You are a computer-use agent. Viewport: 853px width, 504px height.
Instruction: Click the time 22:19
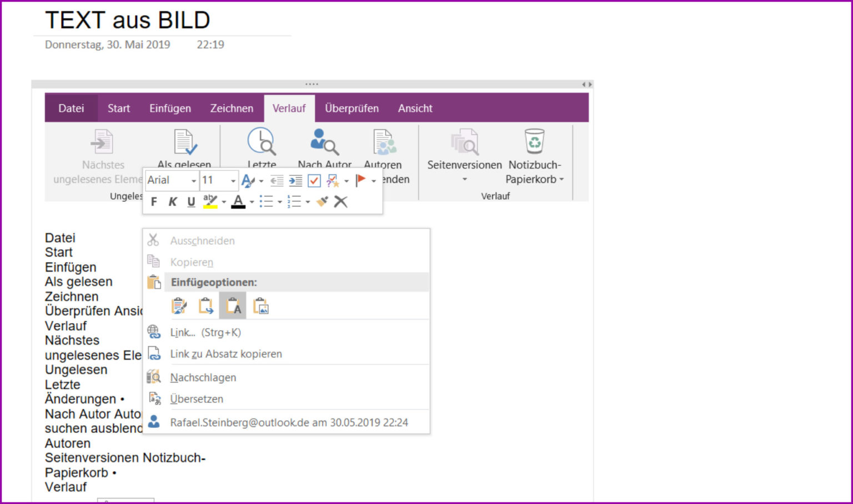click(210, 44)
